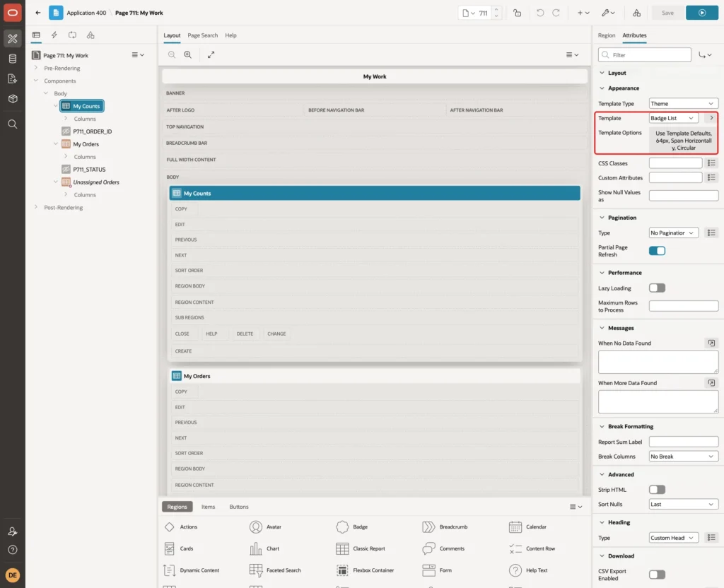Switch gallery to the Items tab
Viewport: 724px width, 588px height.
(209, 507)
